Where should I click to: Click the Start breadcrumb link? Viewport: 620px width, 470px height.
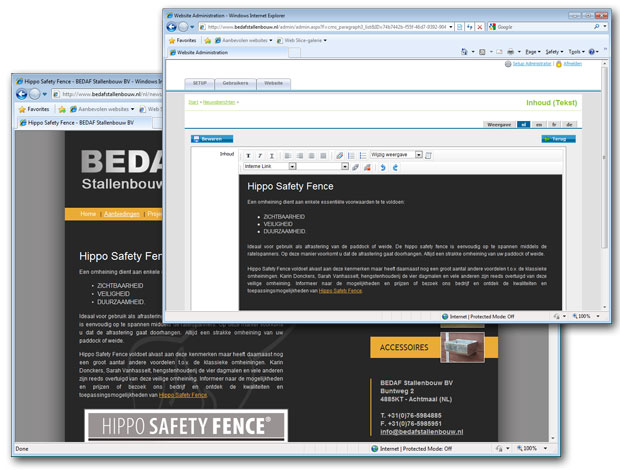click(x=193, y=102)
